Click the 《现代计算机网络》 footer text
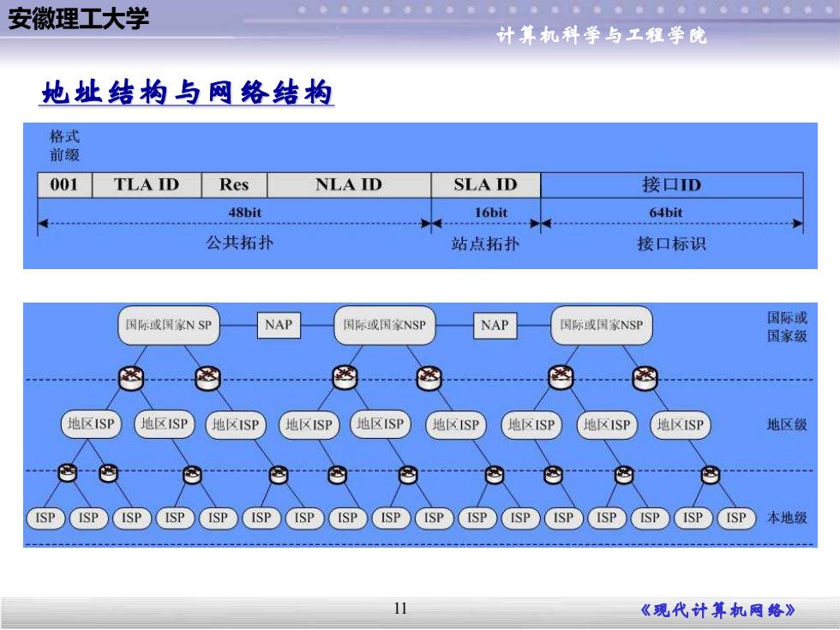 point(718,610)
